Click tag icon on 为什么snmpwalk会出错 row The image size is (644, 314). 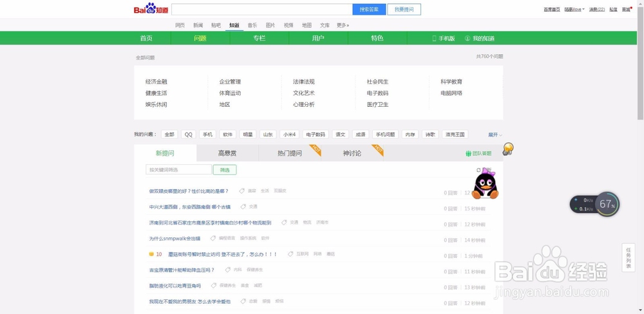click(x=213, y=238)
